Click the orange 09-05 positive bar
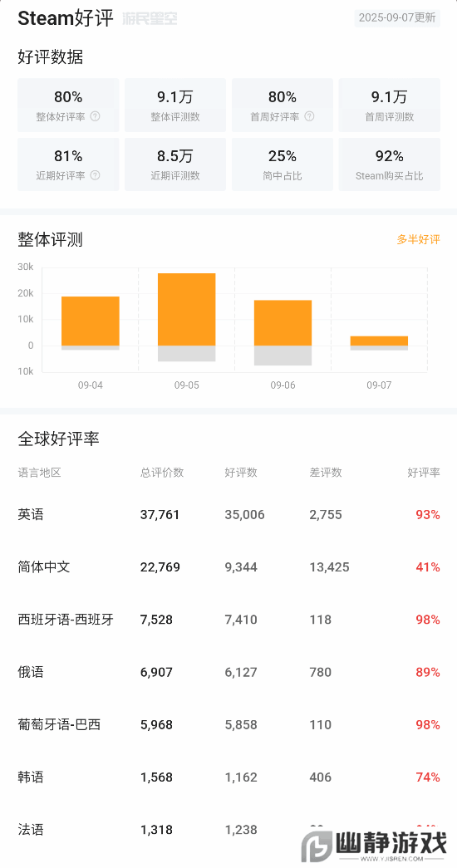457x868 pixels. 187,310
